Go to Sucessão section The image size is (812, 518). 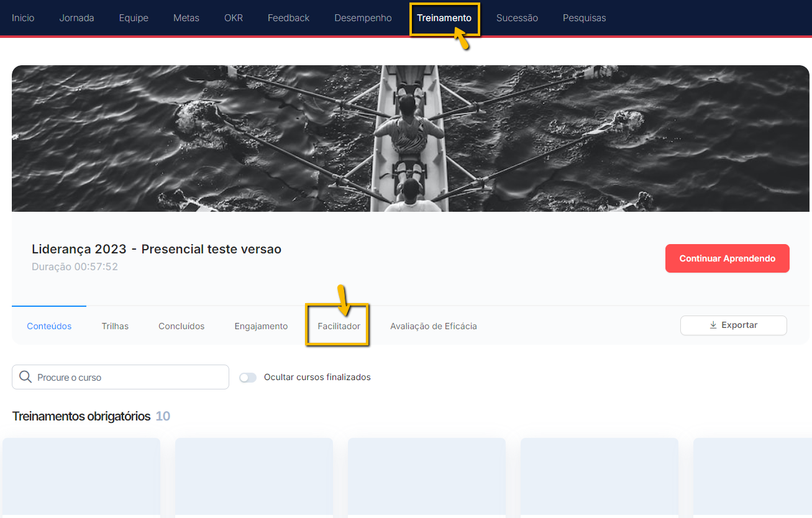click(517, 18)
